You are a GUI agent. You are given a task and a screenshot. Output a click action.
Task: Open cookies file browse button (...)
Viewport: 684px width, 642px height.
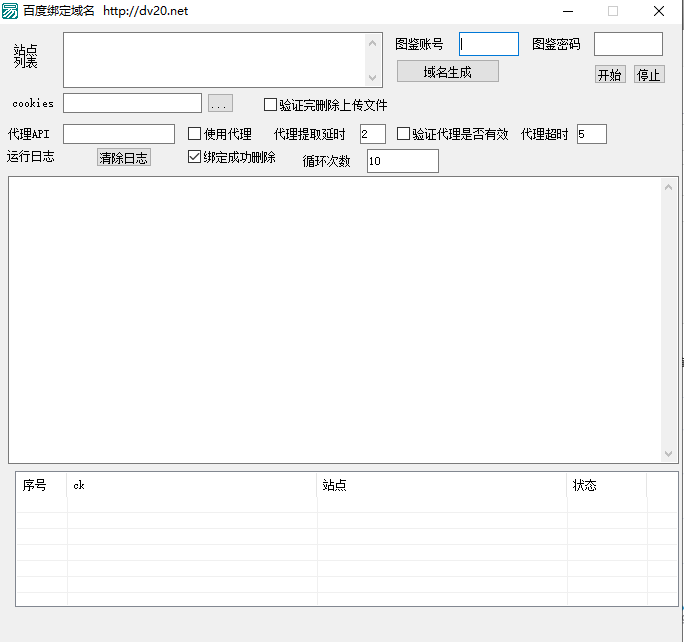(x=220, y=103)
